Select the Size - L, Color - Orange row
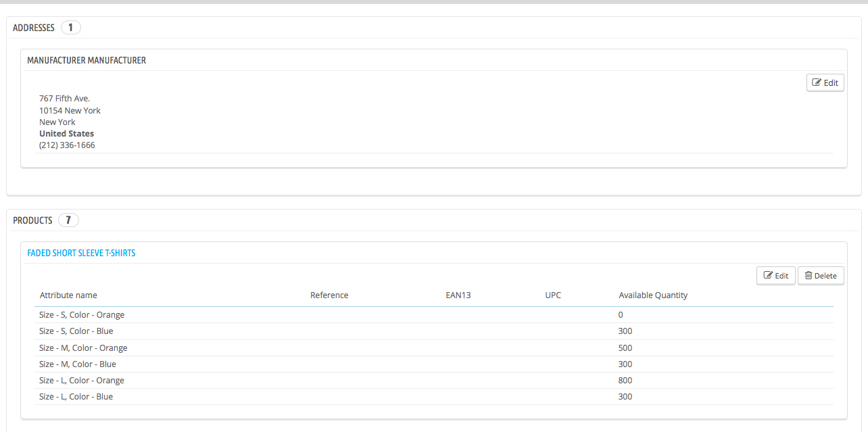Image resolution: width=868 pixels, height=432 pixels. [x=434, y=380]
